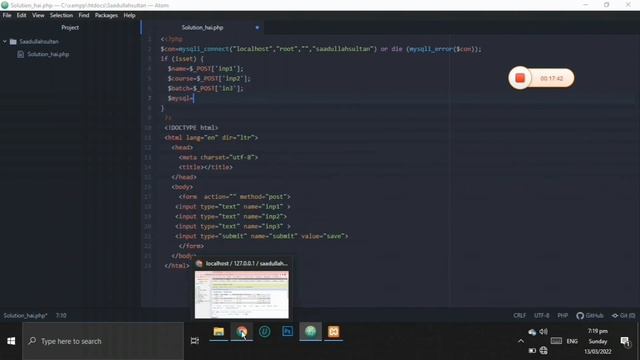Click the GitHub status bar icon

590,316
